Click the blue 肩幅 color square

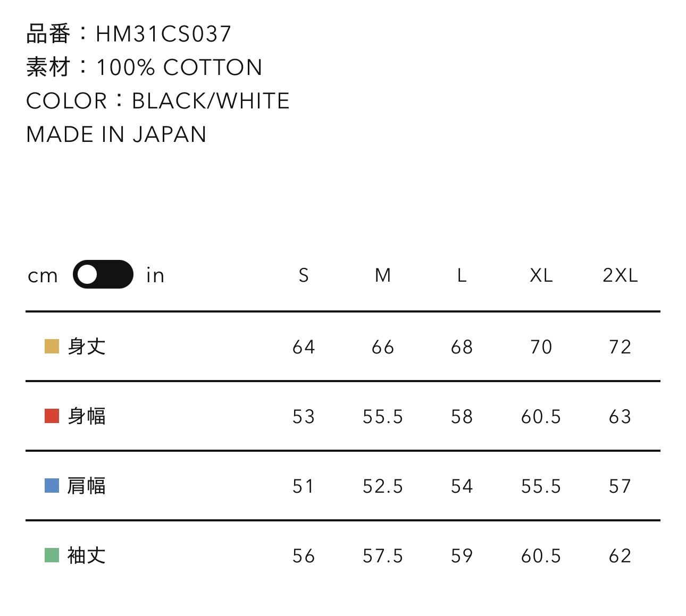(x=52, y=486)
